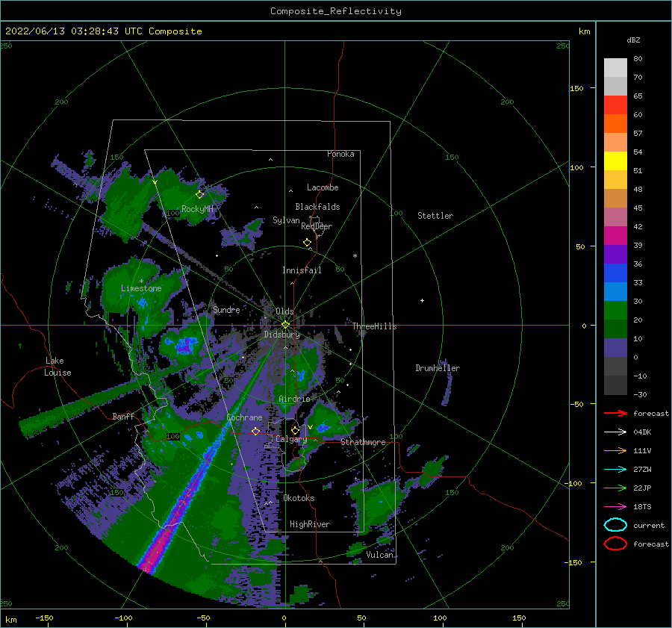
Task: Click the Lacombe label
Action: (323, 187)
